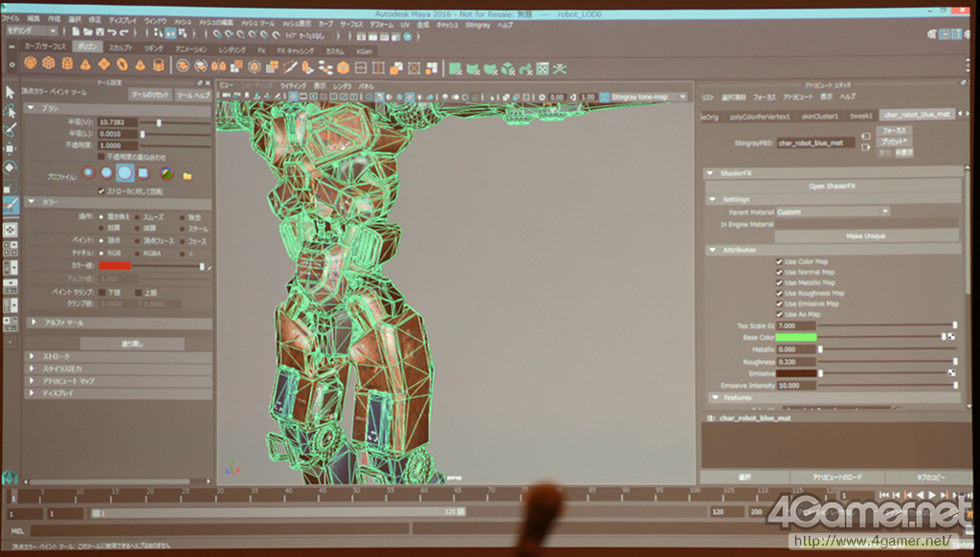
Task: Create a polygon cylinder from the shelf
Action: (68, 64)
